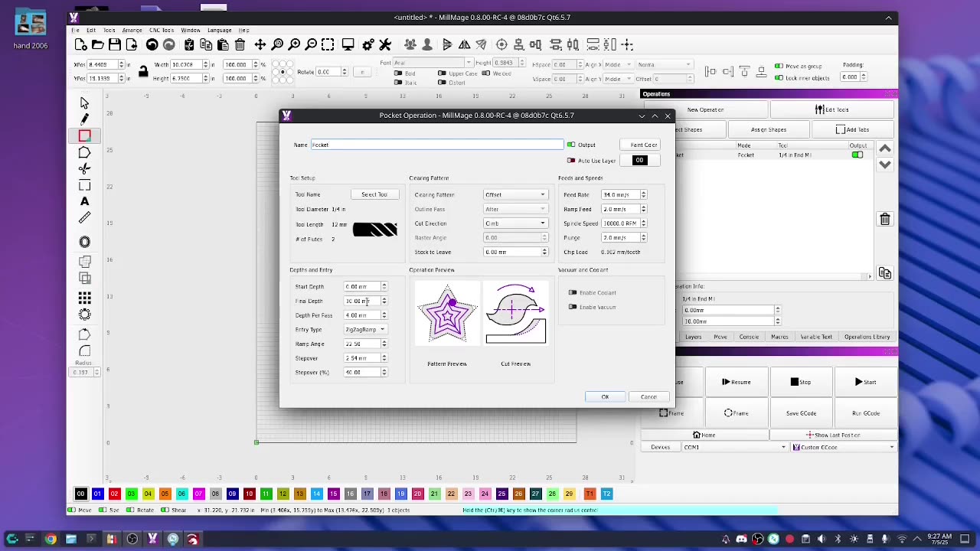This screenshot has width=980, height=551.
Task: Open Cut Direction Climb dropdown
Action: [x=515, y=223]
